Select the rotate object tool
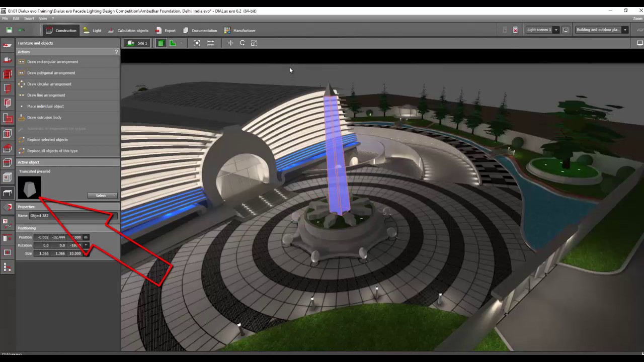 click(242, 43)
